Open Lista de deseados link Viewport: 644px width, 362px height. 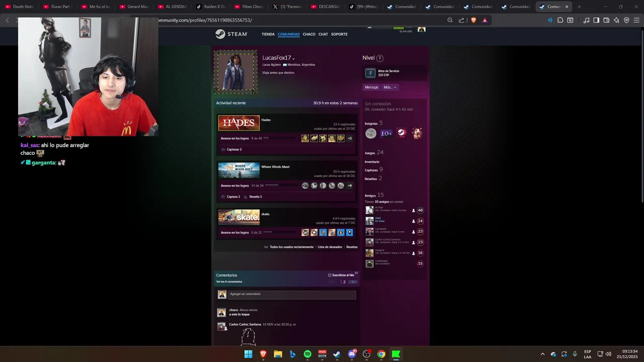[330, 247]
